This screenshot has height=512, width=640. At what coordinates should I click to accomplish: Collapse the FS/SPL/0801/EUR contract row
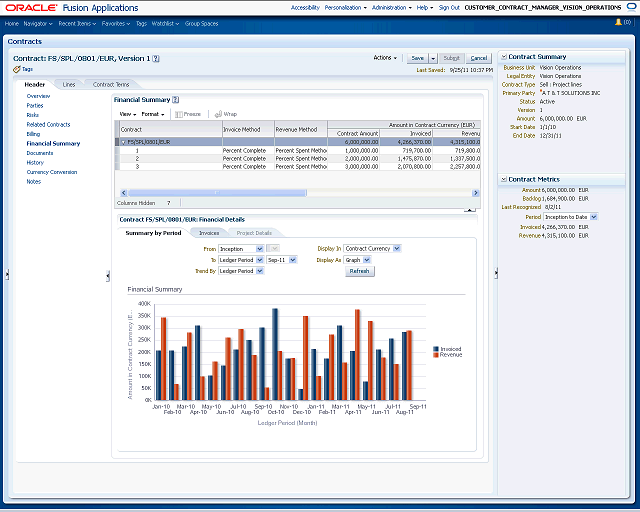[x=124, y=142]
